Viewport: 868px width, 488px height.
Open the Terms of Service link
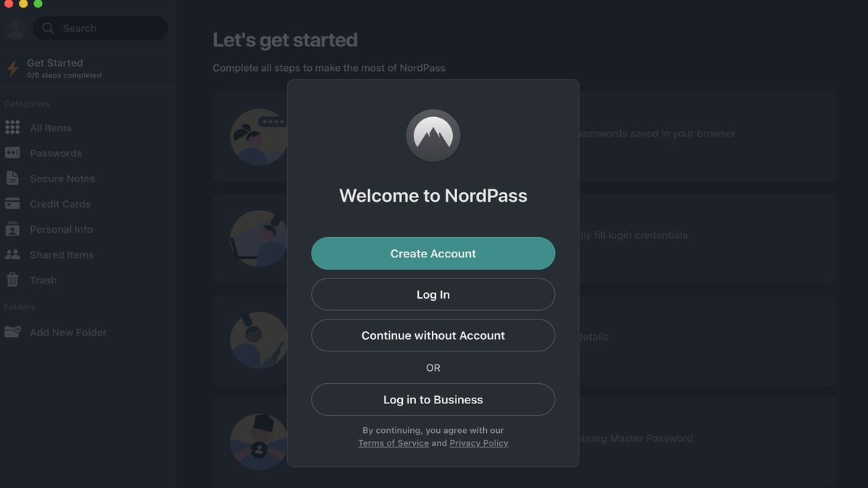tap(393, 442)
